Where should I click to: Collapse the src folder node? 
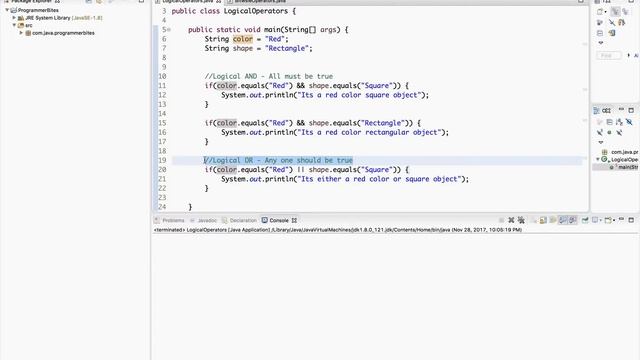[14, 25]
